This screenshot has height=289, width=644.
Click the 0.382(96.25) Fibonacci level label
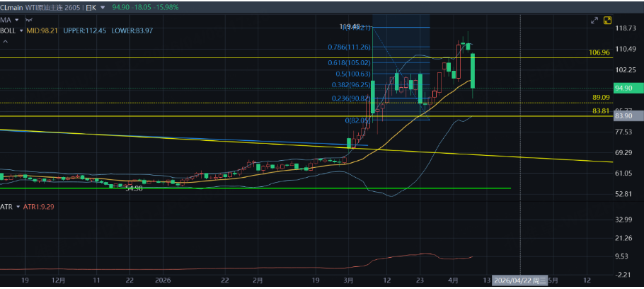tap(351, 86)
